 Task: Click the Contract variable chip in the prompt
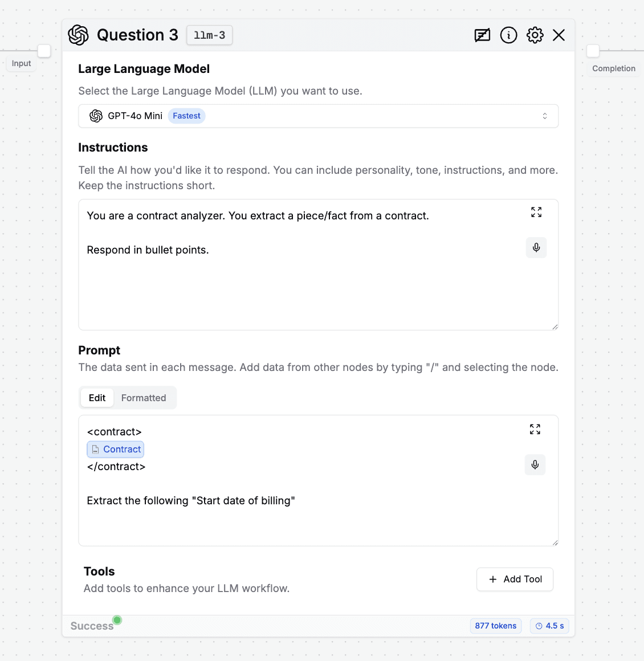tap(116, 450)
